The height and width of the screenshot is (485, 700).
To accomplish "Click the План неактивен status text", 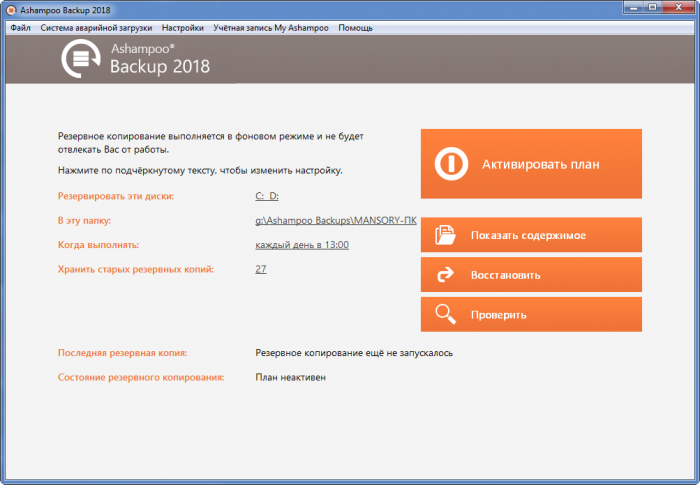I will (x=291, y=377).
